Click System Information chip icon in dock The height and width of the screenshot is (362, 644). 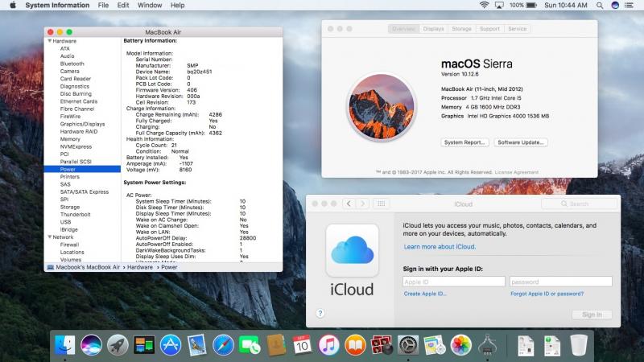click(x=488, y=345)
